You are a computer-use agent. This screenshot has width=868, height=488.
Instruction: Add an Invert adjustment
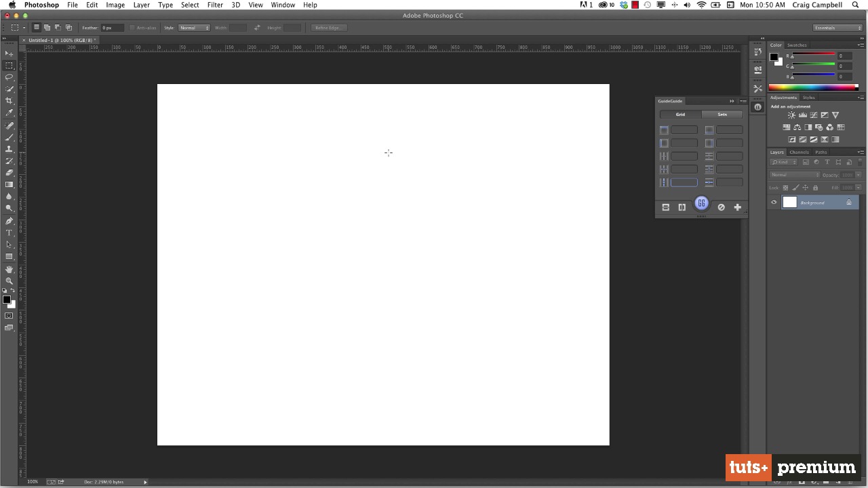[792, 140]
